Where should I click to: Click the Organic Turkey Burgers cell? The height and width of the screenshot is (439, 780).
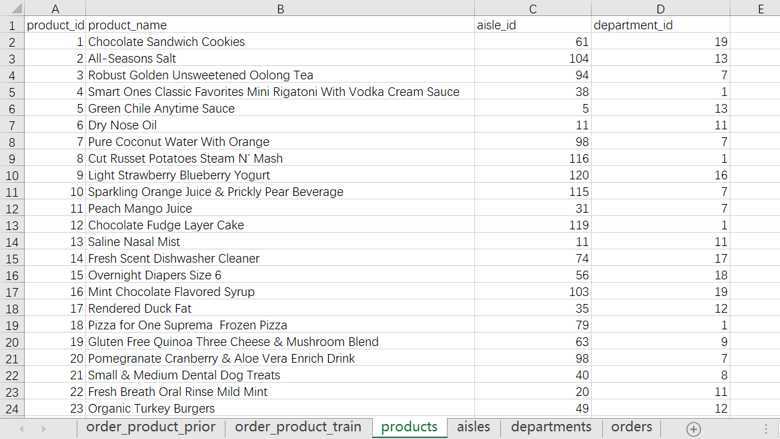(x=280, y=409)
